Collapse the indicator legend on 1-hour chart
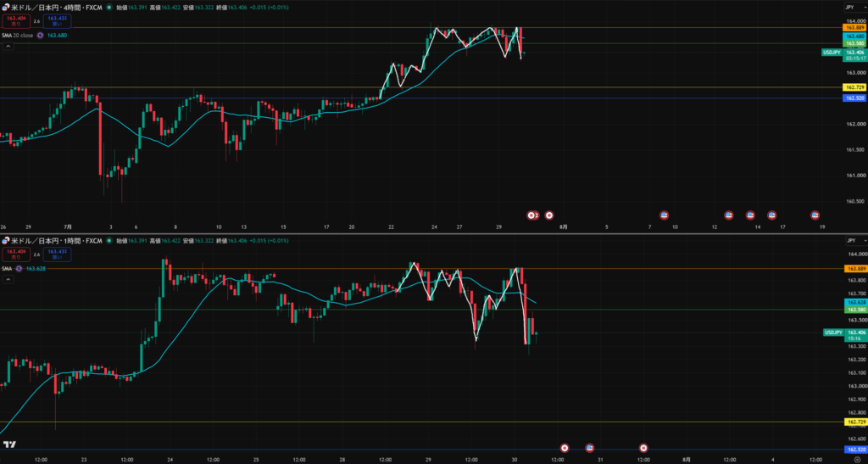 point(8,280)
